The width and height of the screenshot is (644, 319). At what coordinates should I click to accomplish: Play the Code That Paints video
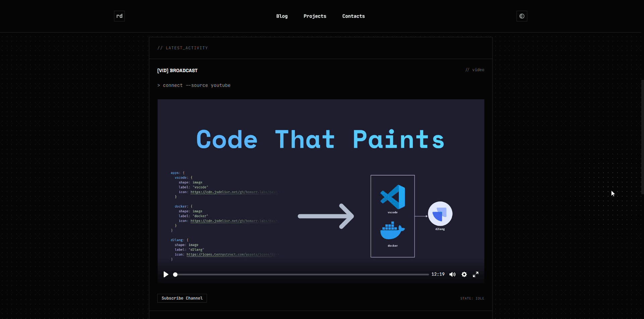click(166, 274)
